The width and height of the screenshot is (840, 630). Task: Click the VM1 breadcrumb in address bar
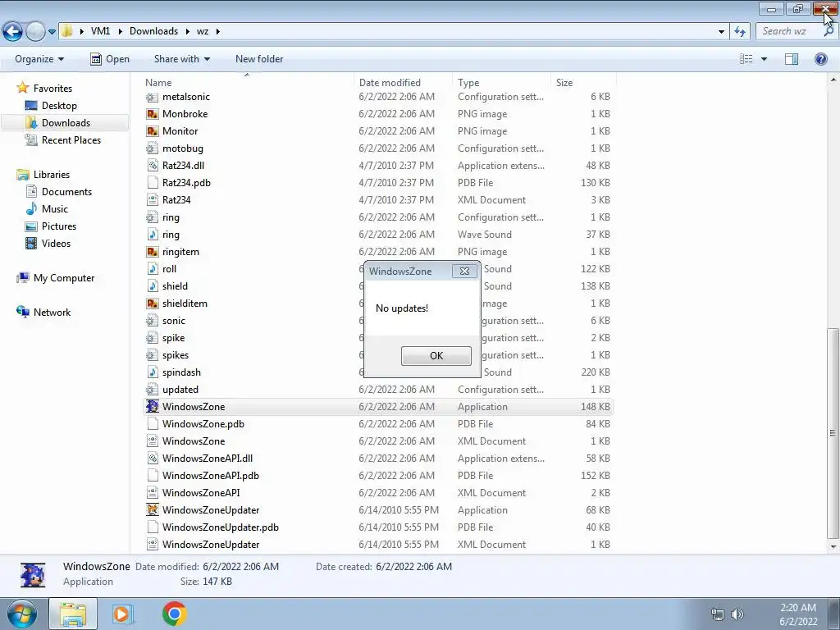(x=100, y=32)
